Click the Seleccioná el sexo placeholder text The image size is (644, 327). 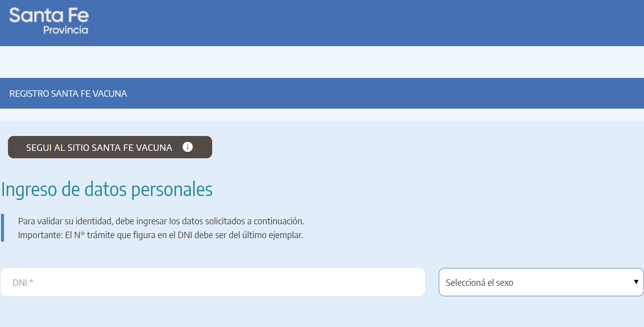point(479,283)
